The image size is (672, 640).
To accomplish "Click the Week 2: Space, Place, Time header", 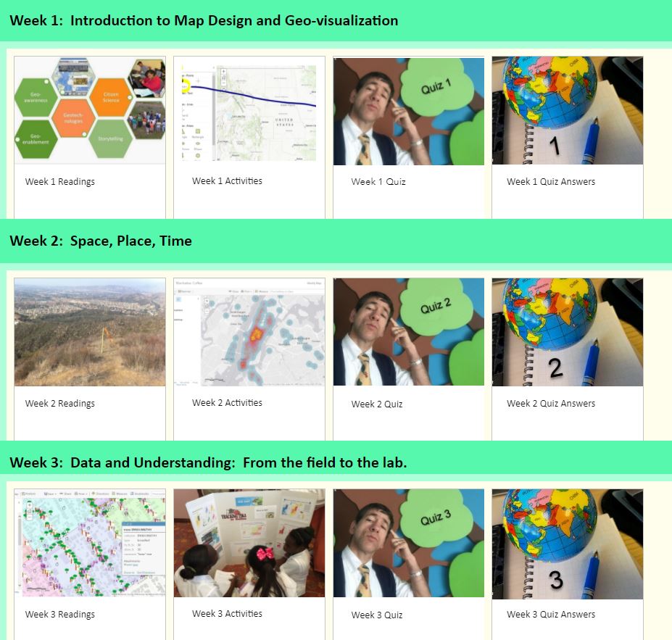I will 101,241.
